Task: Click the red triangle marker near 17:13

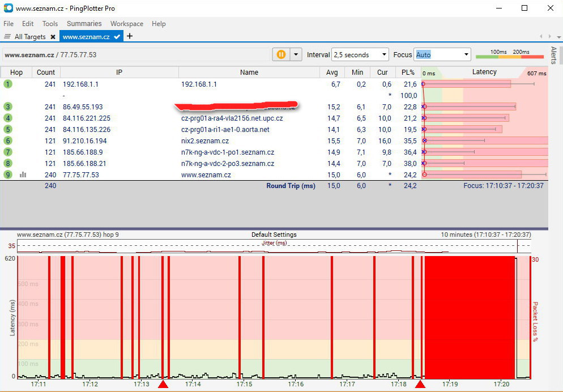Action: coord(163,385)
